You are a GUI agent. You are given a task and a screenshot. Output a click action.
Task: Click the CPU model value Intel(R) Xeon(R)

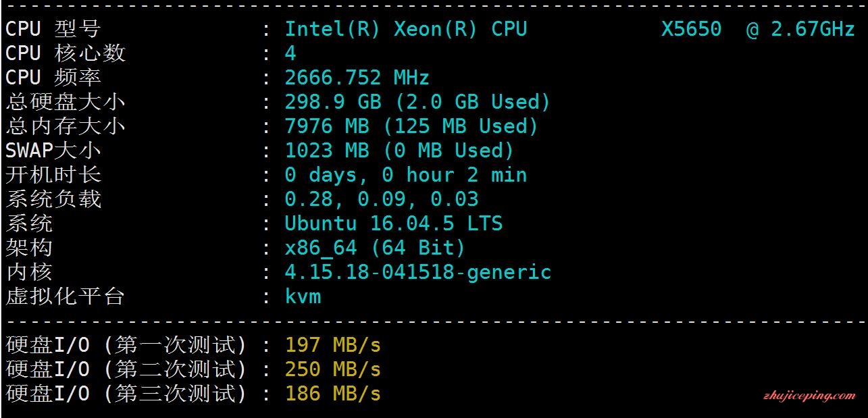click(x=381, y=29)
